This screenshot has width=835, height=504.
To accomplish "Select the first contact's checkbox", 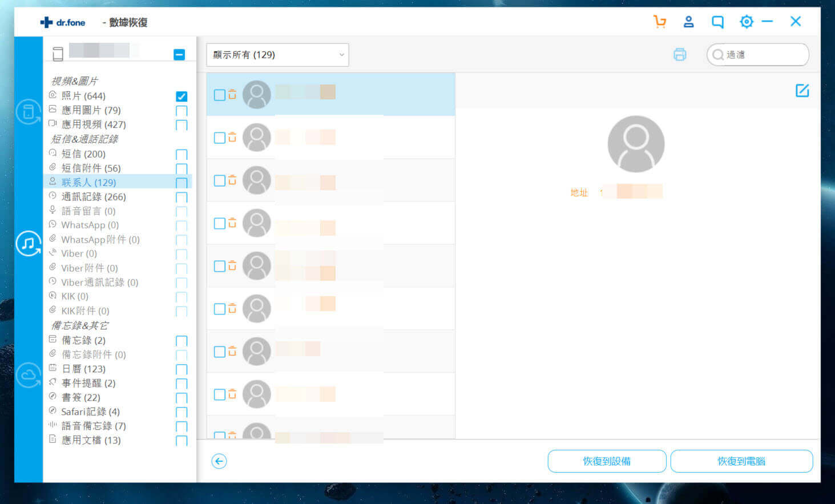I will (x=219, y=95).
